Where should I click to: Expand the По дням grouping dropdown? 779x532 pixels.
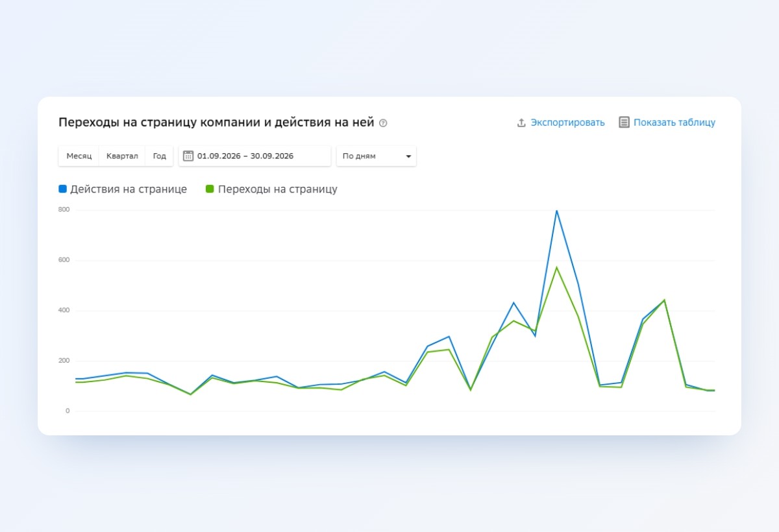pyautogui.click(x=377, y=156)
